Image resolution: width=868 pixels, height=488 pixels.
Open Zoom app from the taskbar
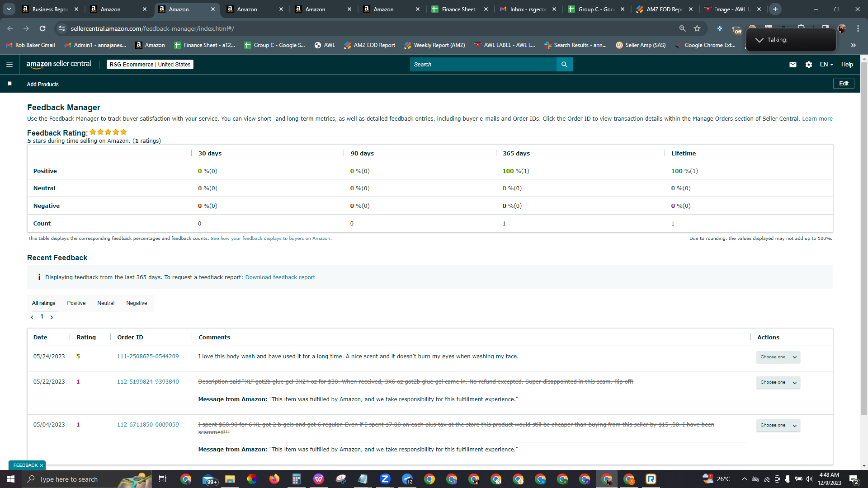pos(385,479)
